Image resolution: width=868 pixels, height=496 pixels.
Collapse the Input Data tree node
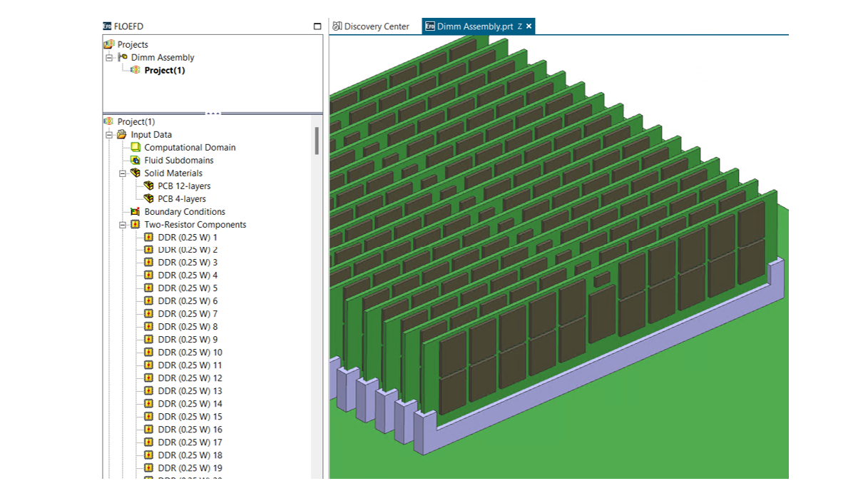click(109, 135)
